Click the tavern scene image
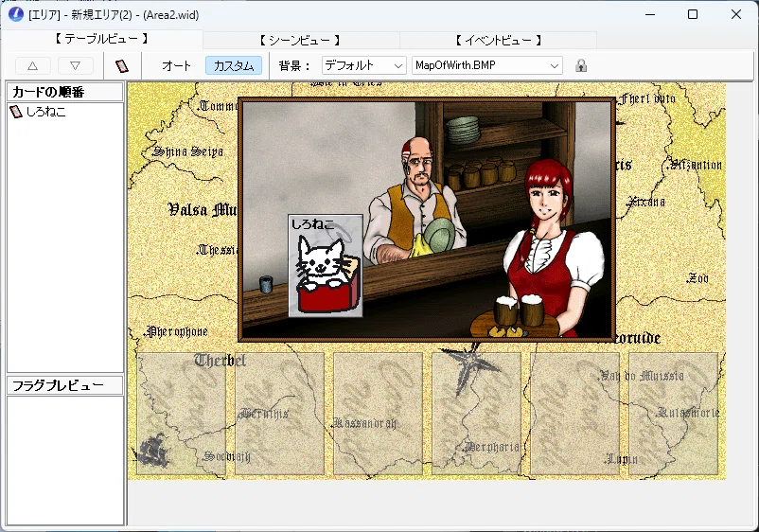The image size is (759, 532). (x=427, y=220)
